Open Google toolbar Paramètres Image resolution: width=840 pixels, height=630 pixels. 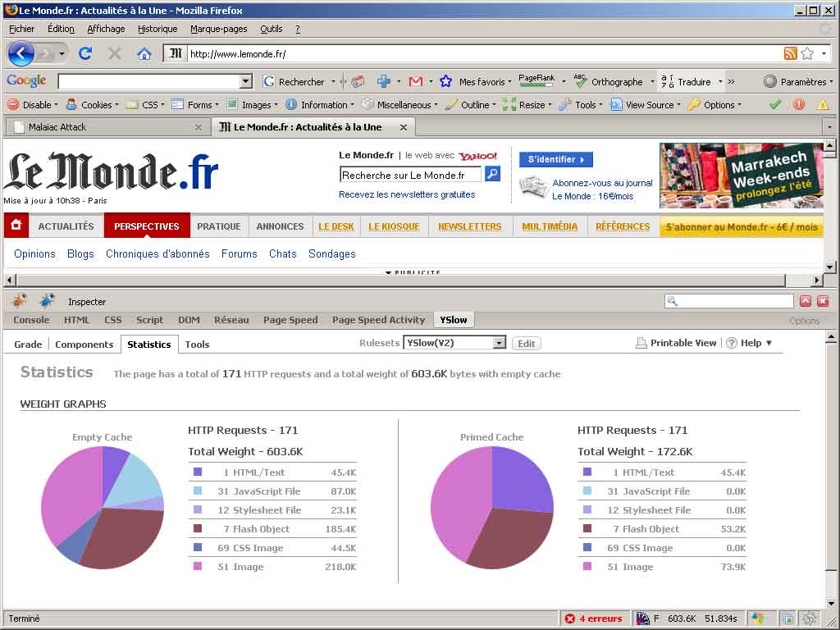pyautogui.click(x=797, y=81)
